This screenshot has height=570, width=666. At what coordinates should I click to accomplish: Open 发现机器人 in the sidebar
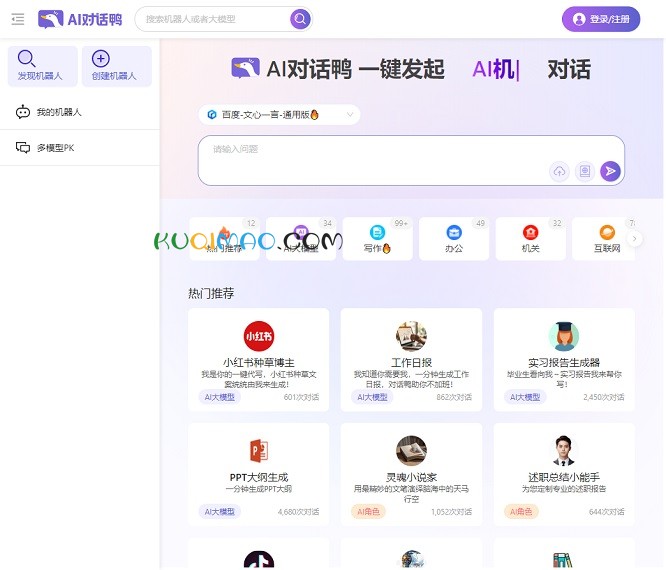click(42, 66)
